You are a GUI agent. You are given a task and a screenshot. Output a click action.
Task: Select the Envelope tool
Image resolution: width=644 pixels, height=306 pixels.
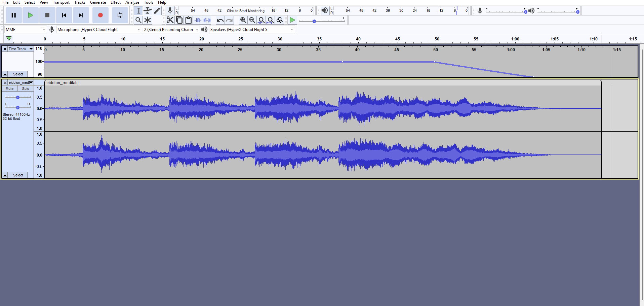(148, 11)
